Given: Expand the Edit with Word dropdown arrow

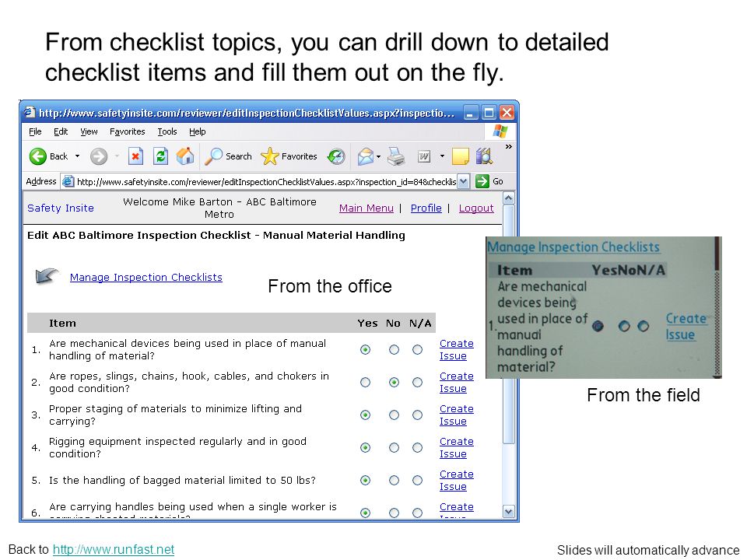Looking at the screenshot, I should (442, 156).
